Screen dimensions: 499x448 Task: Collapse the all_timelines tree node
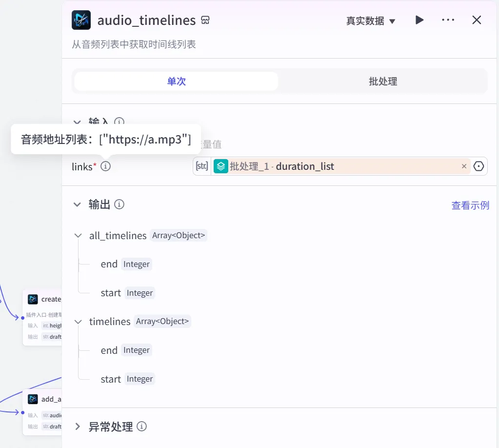click(78, 236)
